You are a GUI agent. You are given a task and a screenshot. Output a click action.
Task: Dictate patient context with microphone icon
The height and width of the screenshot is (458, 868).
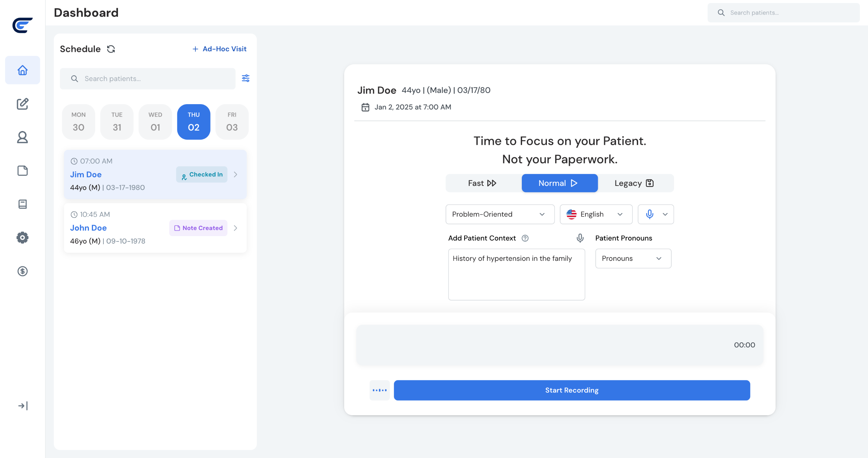click(x=580, y=238)
